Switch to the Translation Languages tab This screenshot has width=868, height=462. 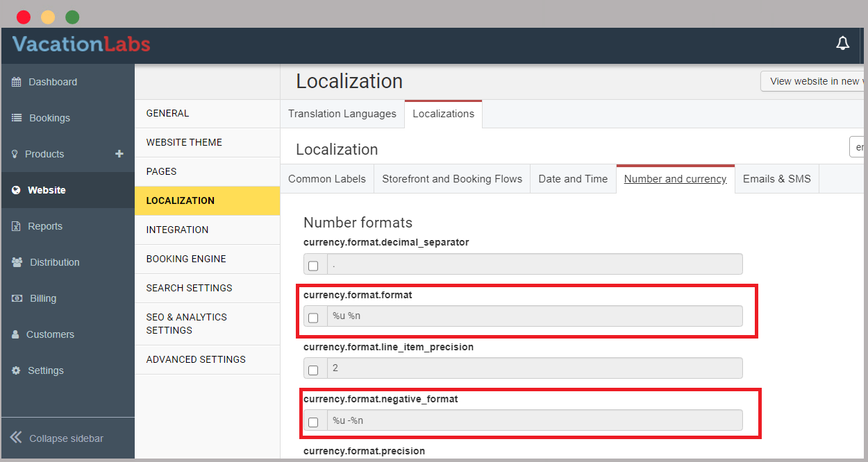pos(342,114)
